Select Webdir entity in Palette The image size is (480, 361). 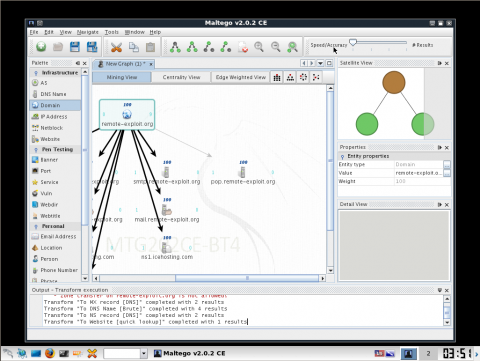click(x=55, y=205)
